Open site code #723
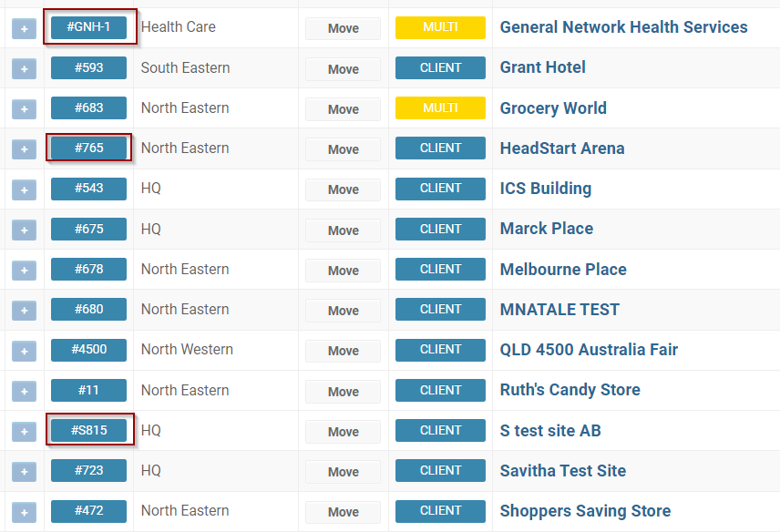The image size is (780, 532). 88,471
